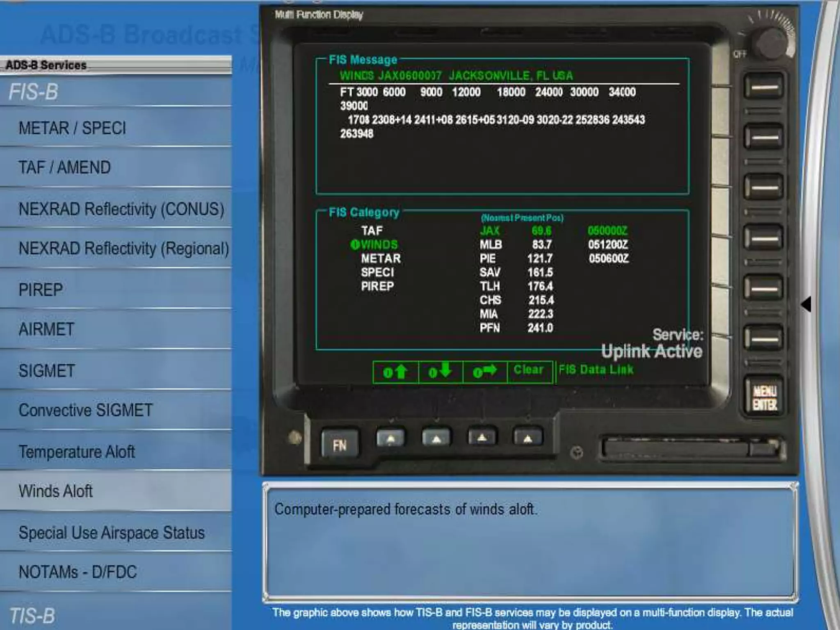Open METAR / SPECI menu item
Image resolution: width=840 pixels, height=630 pixels.
click(72, 128)
